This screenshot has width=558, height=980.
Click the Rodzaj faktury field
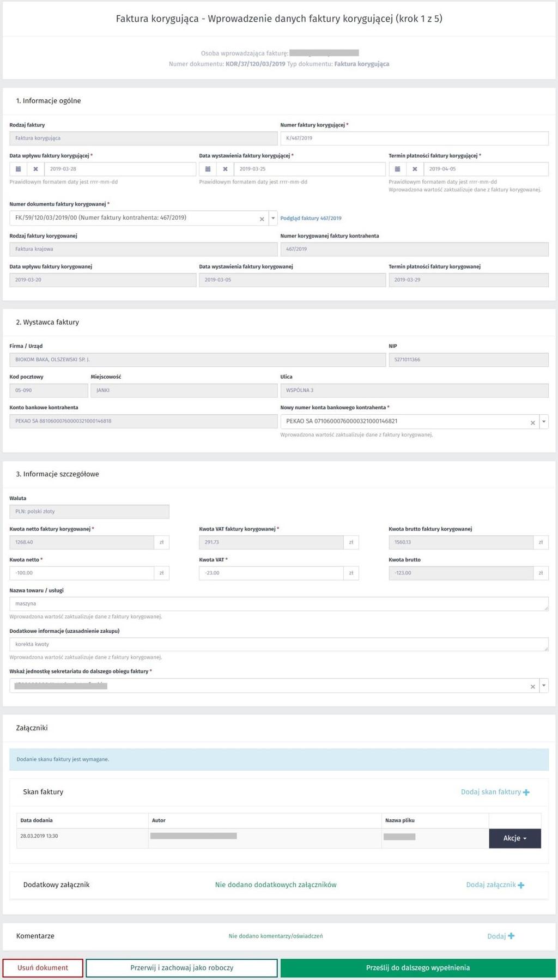pos(143,138)
